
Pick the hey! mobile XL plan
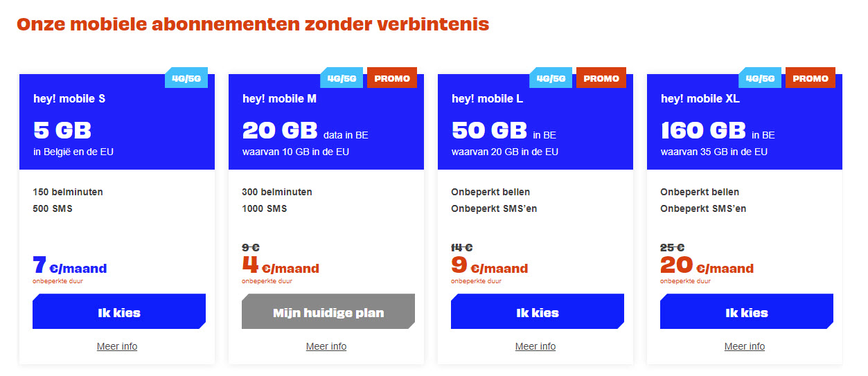click(x=746, y=312)
